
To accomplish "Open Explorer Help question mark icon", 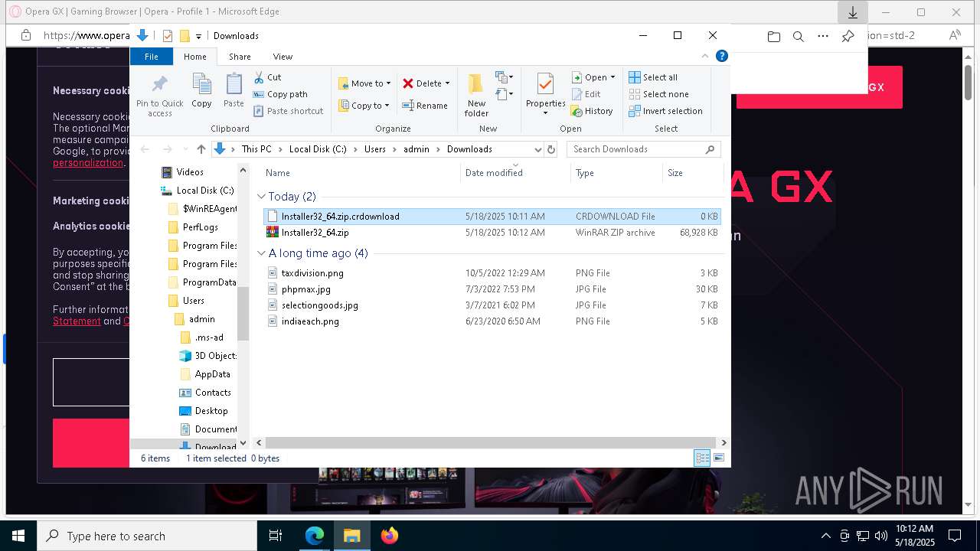I will coord(721,56).
